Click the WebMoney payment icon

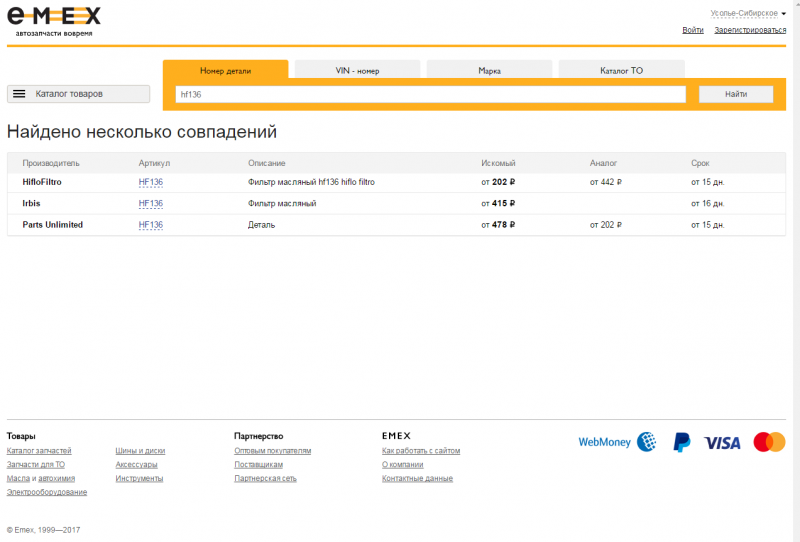click(617, 441)
